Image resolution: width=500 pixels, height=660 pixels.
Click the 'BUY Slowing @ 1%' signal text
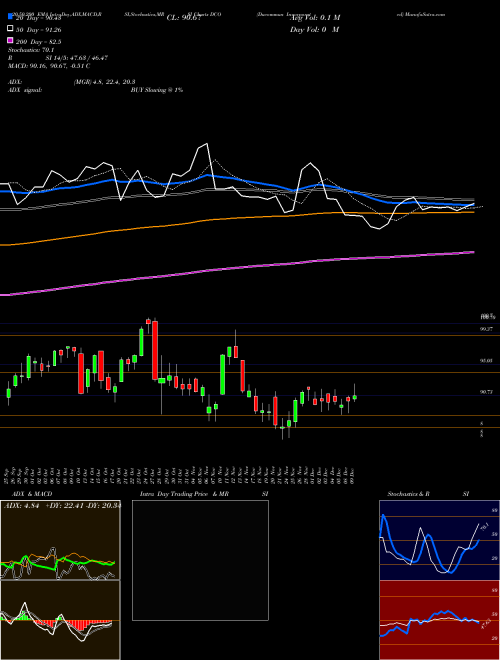[157, 90]
